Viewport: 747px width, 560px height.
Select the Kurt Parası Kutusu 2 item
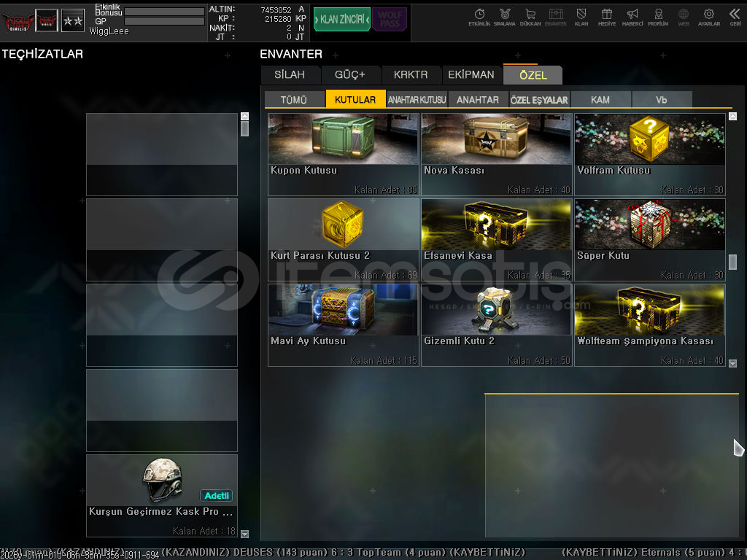click(x=344, y=239)
